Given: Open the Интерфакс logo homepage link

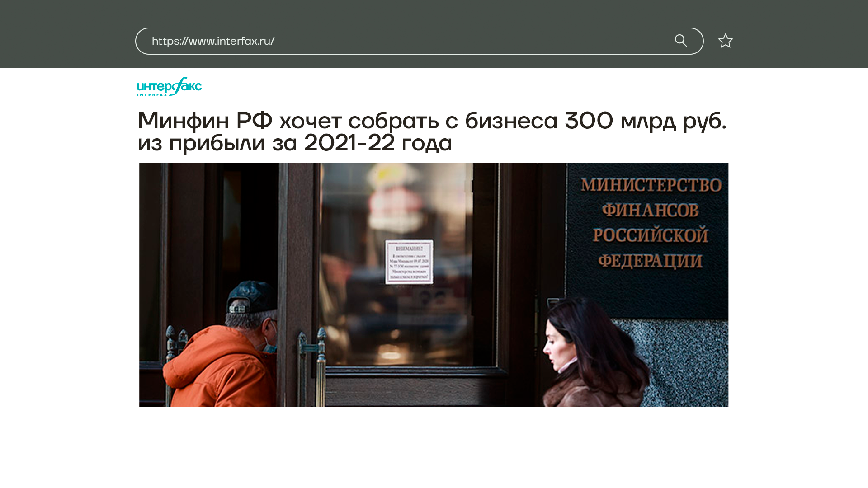Looking at the screenshot, I should point(169,87).
